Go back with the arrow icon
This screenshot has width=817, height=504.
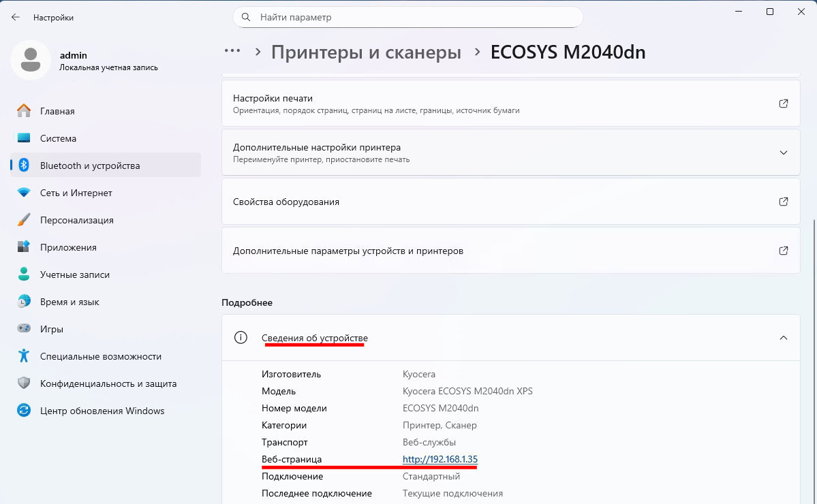pyautogui.click(x=16, y=17)
